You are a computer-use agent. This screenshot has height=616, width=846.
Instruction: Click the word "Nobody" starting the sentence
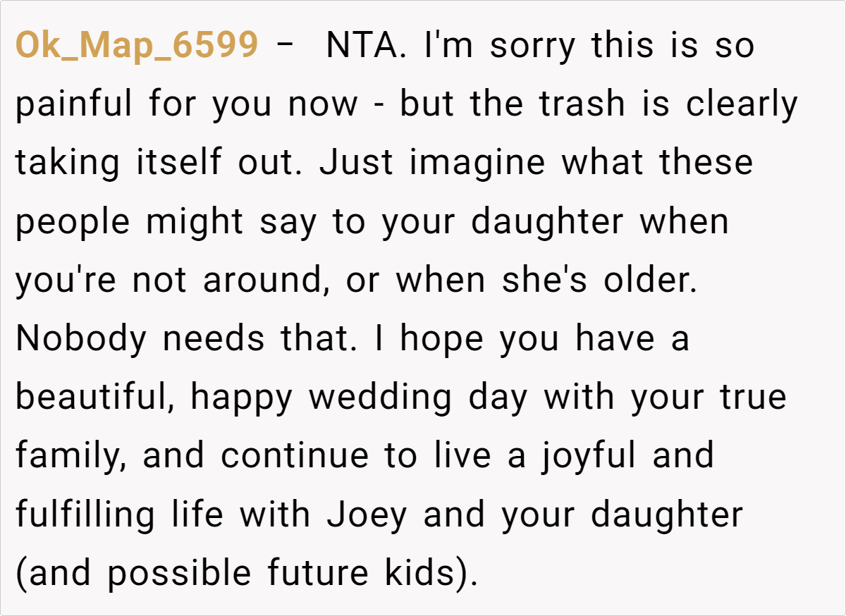point(80,339)
